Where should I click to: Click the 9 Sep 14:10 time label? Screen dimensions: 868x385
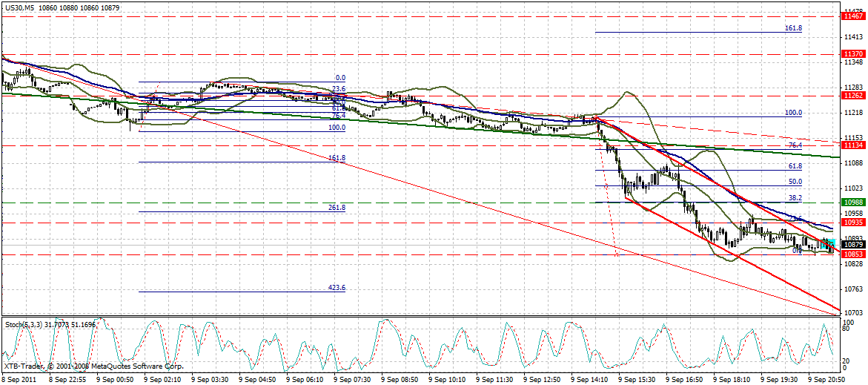[x=589, y=379]
